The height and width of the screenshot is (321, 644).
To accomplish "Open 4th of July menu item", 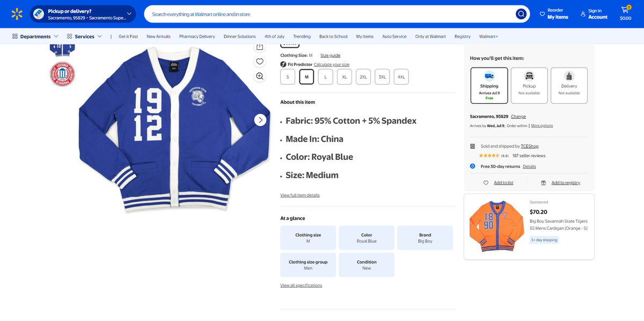I will [x=274, y=37].
